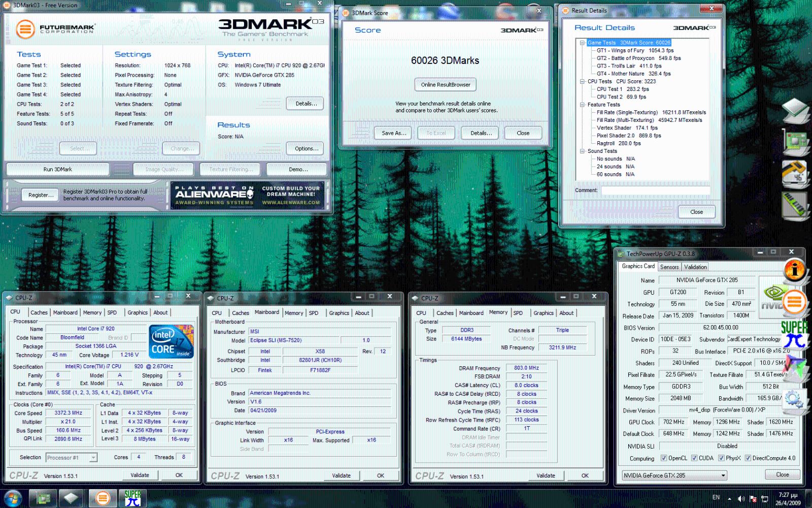Open About tab in left CPU-Z window
This screenshot has height=508, width=812.
click(160, 312)
